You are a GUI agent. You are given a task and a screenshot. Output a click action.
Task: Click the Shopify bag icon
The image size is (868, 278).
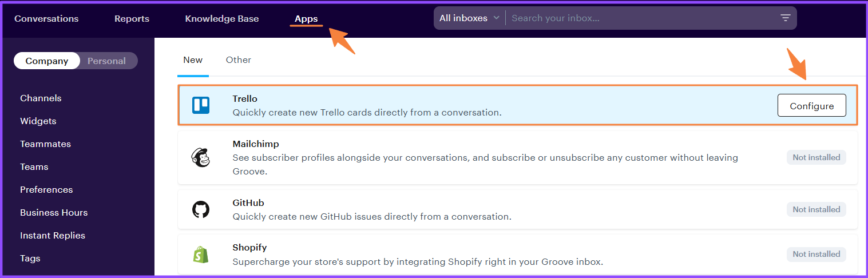[201, 255]
